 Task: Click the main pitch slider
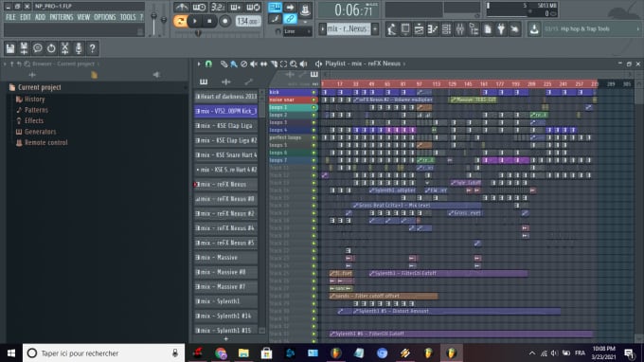coord(164,21)
